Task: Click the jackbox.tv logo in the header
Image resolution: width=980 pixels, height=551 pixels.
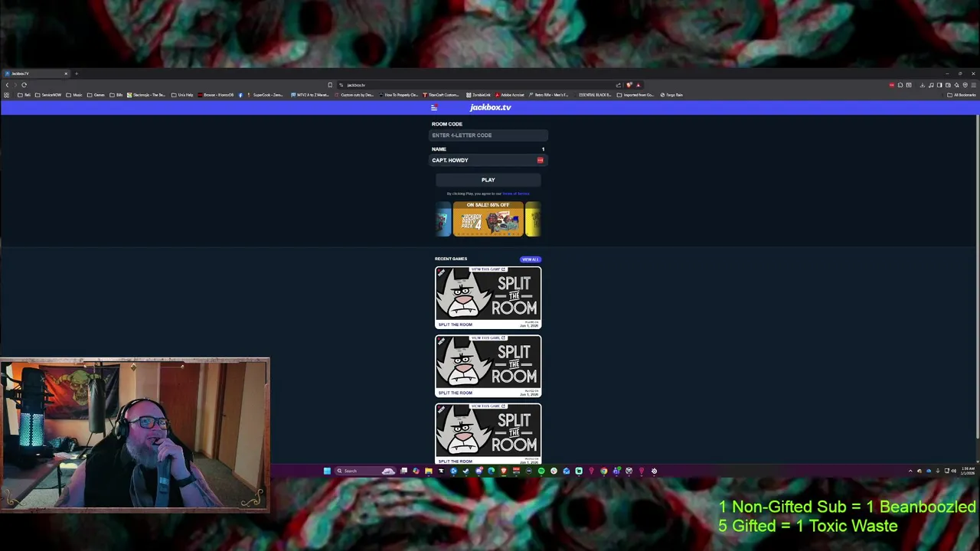Action: (490, 107)
